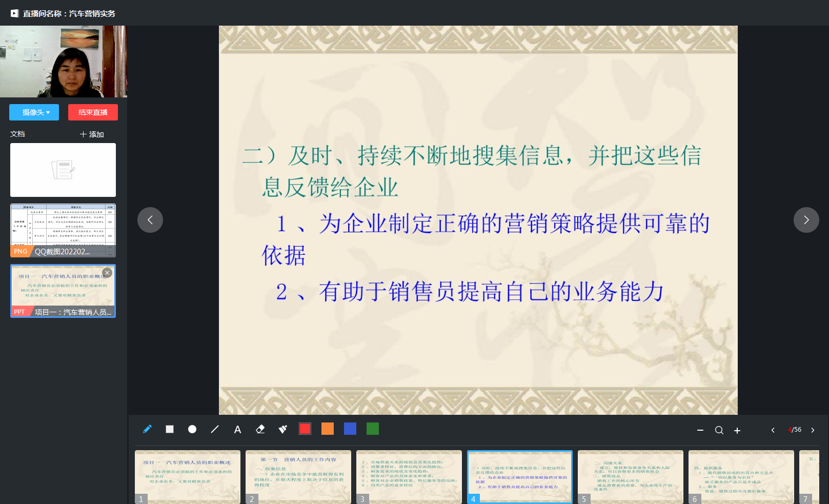Remove the PPT document with its X button
This screenshot has height=504, width=829.
click(107, 273)
